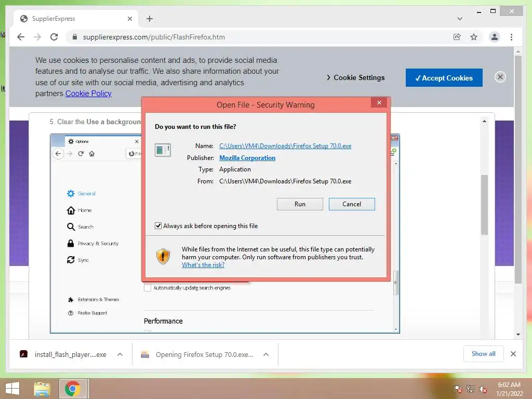Click the page scrollbar down arrow
Screen dimensions: 532x399
click(x=518, y=334)
